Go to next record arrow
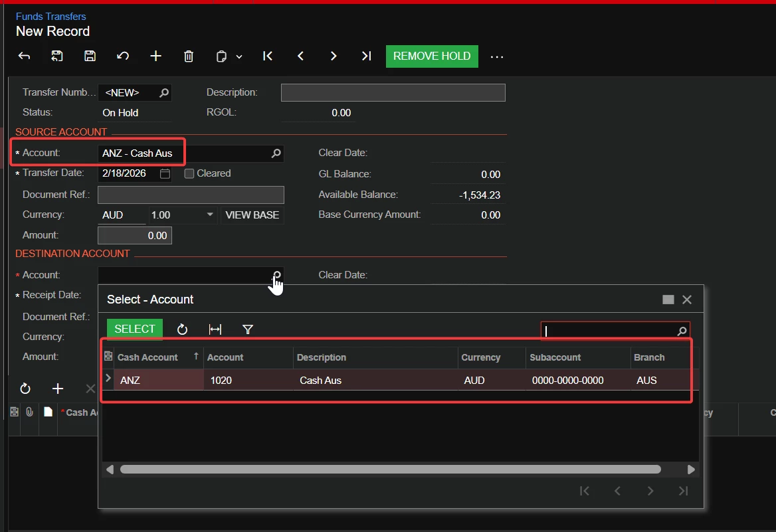Screen dimensions: 776x532 coord(333,56)
